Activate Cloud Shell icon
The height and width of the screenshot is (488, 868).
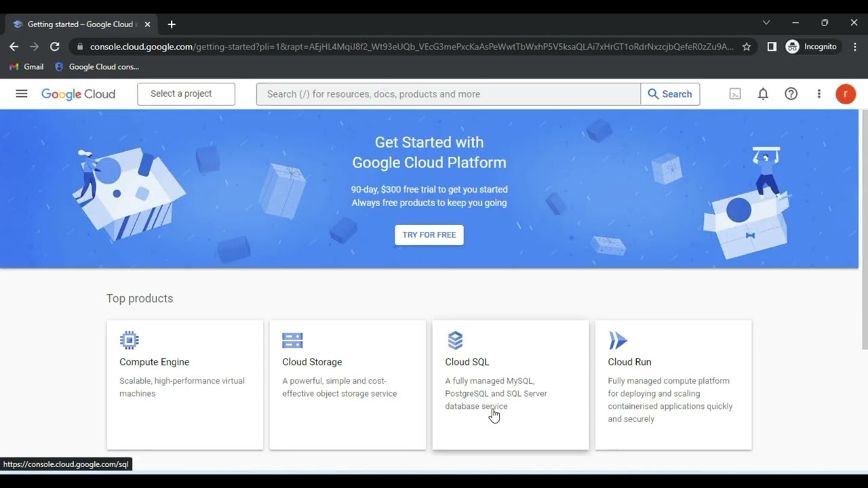[735, 94]
